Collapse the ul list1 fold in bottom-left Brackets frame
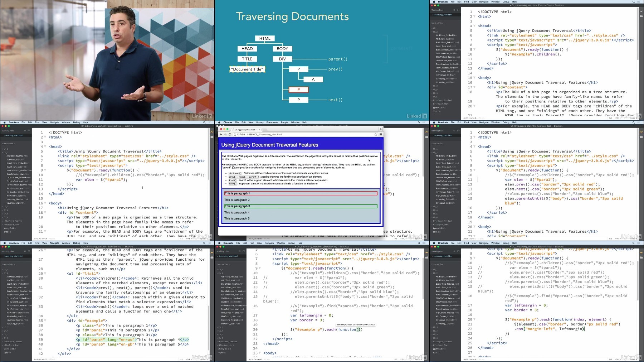Image resolution: width=644 pixels, height=362 pixels. [45, 274]
